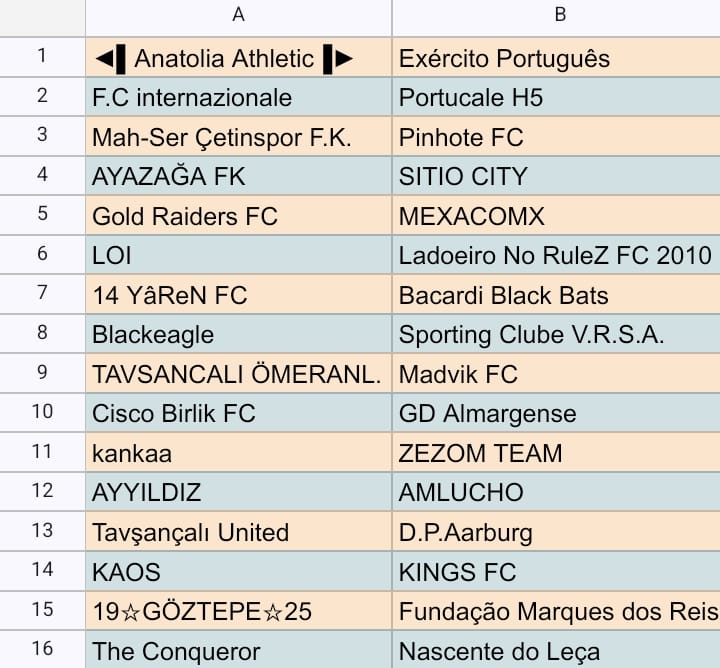Select row 16 header
This screenshot has height=668, width=720.
coord(42,649)
